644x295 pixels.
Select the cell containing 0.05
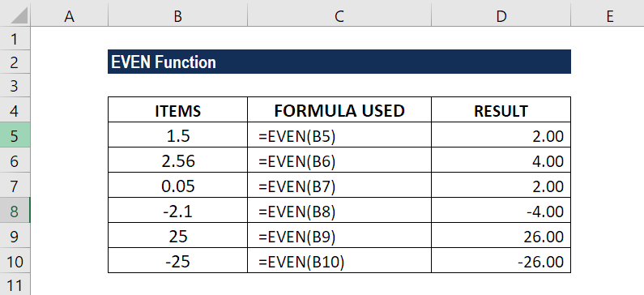178,185
